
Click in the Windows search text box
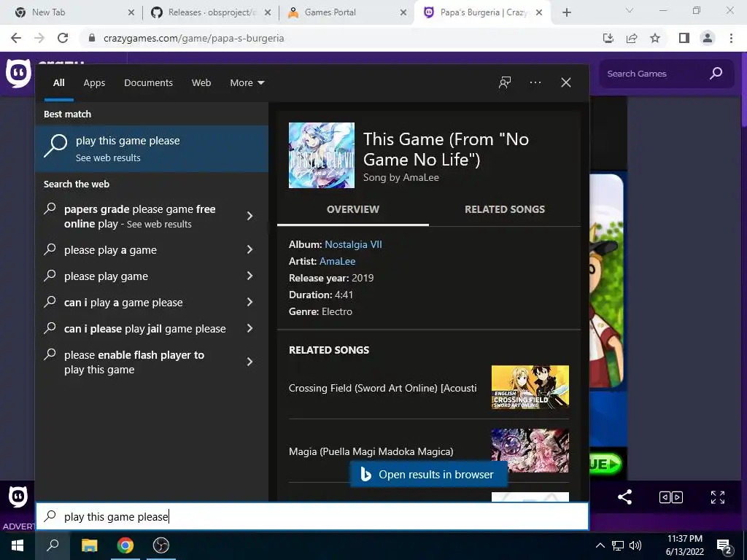312,516
